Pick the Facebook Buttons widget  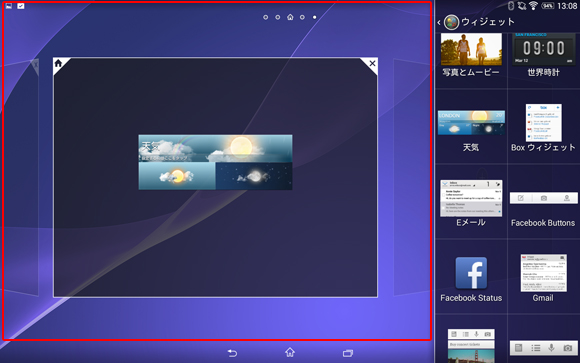(543, 209)
